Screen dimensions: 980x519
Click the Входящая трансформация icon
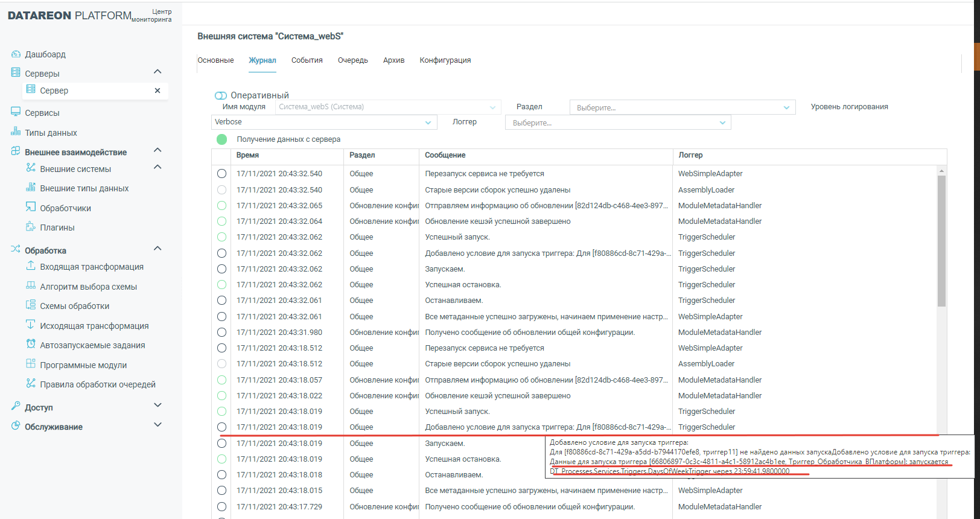click(x=31, y=266)
